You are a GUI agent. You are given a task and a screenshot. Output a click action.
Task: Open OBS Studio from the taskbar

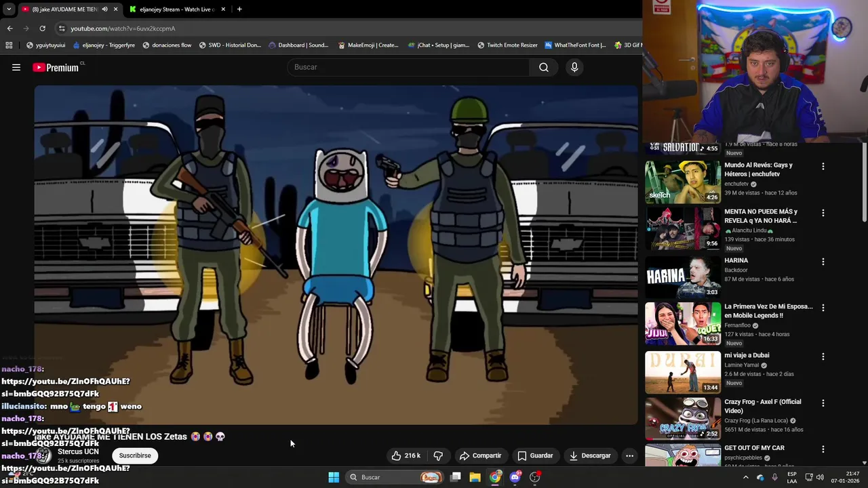point(535,477)
